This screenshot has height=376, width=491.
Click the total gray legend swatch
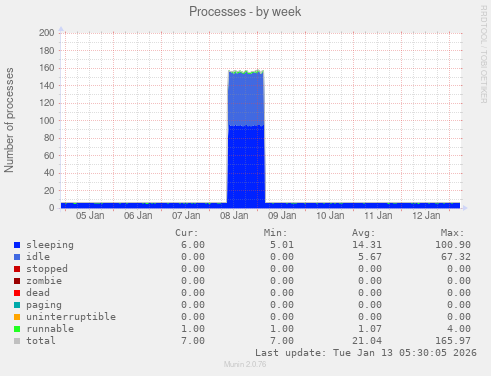(x=17, y=341)
